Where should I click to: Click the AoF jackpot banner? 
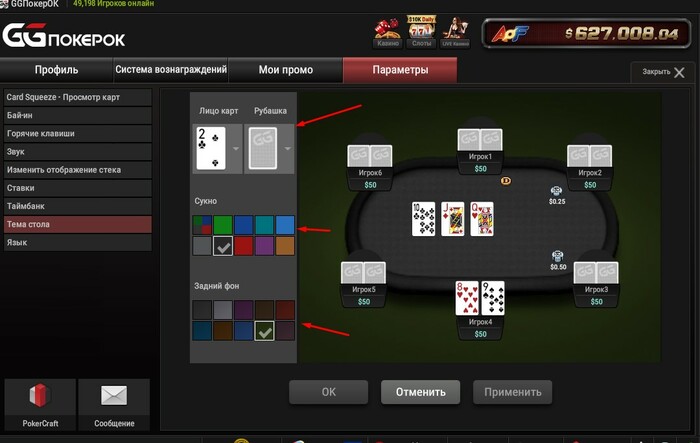click(x=586, y=33)
